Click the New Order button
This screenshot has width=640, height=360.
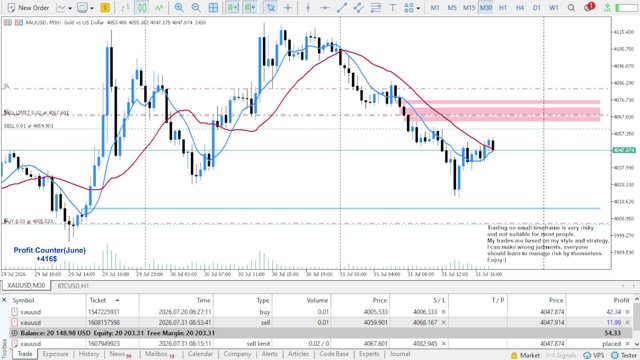tap(28, 7)
